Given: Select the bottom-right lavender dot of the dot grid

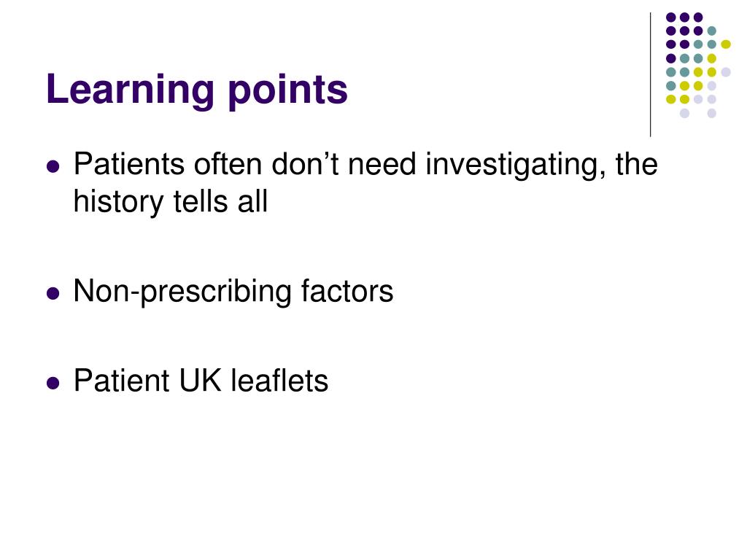Looking at the screenshot, I should (712, 113).
